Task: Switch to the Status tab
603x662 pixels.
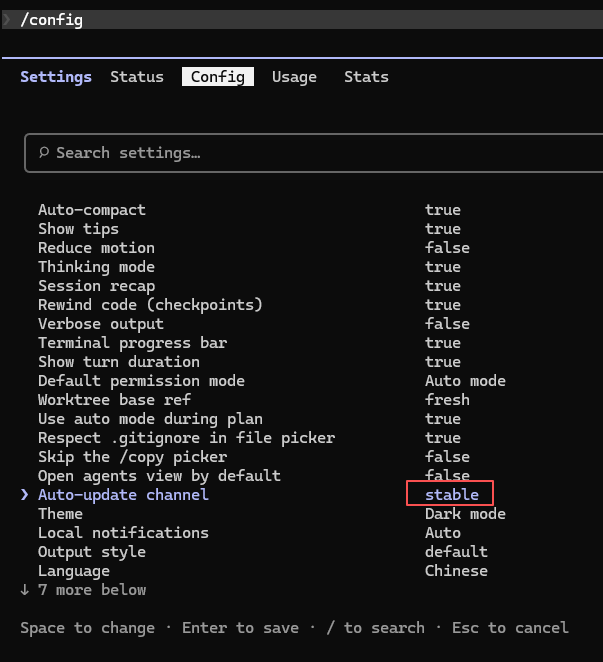Action: 137,77
